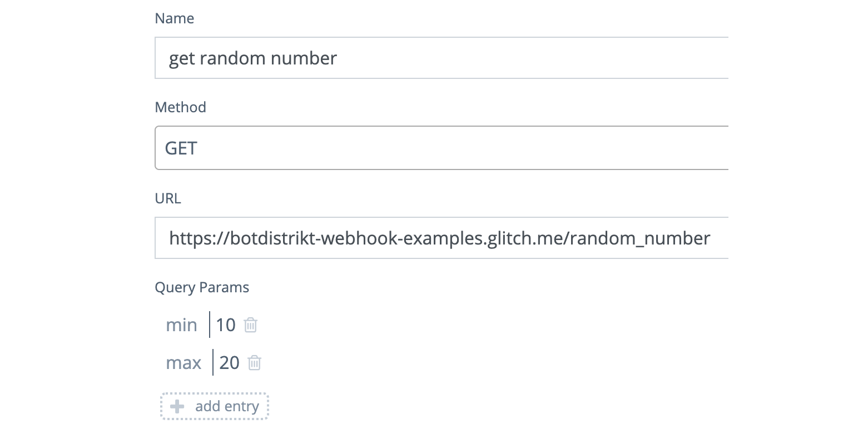
Task: Click the Query Params heading
Action: tap(202, 287)
